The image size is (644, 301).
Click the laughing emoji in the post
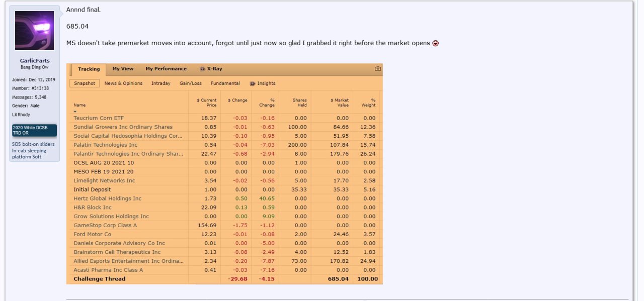point(436,43)
